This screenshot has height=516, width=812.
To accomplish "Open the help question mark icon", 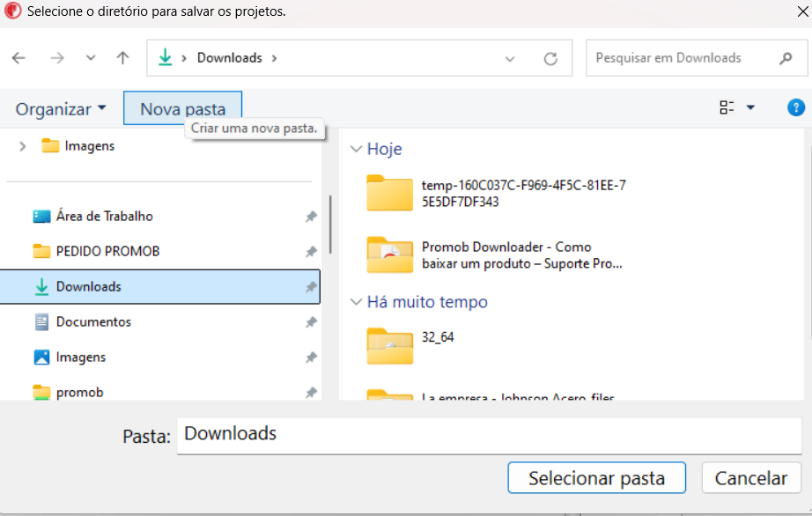I will click(x=795, y=108).
